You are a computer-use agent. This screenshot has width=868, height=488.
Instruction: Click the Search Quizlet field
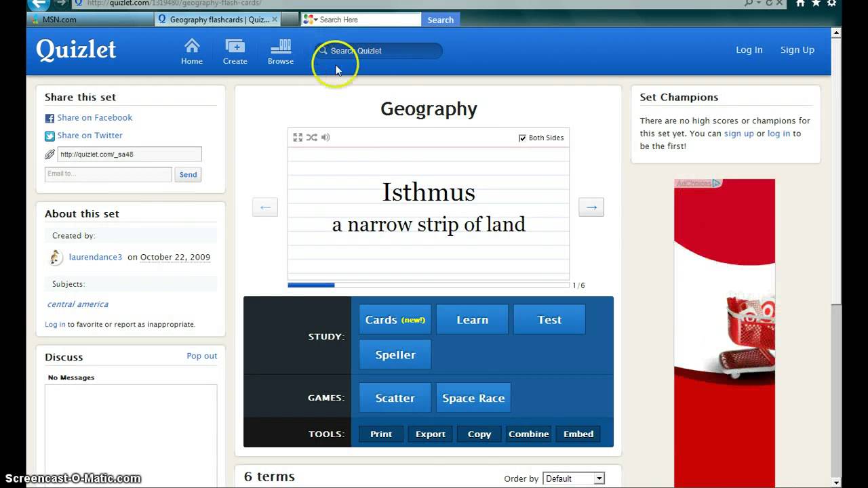[x=378, y=51]
